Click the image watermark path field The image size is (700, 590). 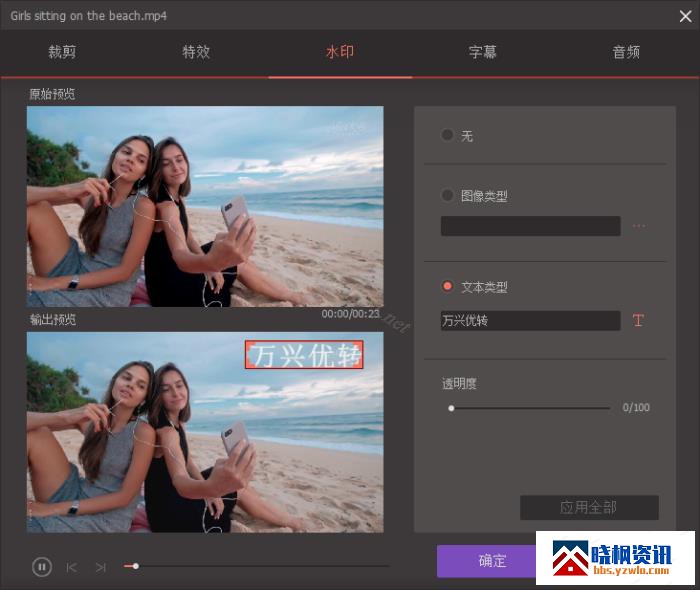pyautogui.click(x=530, y=226)
